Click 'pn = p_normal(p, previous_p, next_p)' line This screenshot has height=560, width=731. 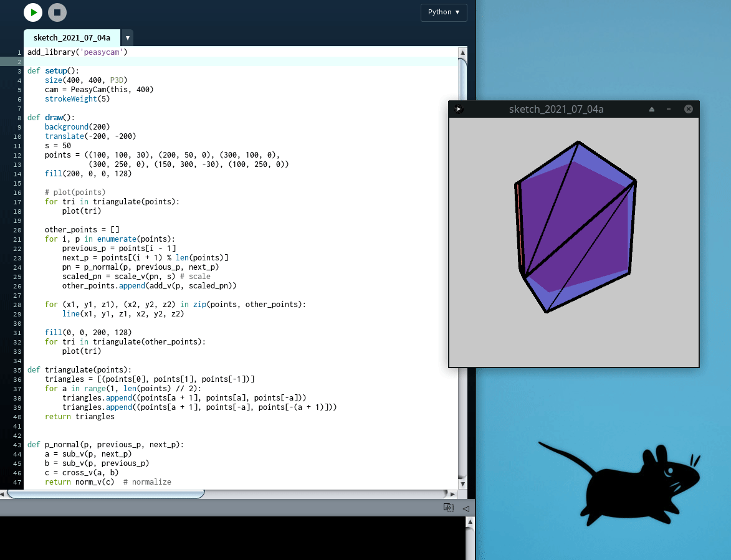140,267
